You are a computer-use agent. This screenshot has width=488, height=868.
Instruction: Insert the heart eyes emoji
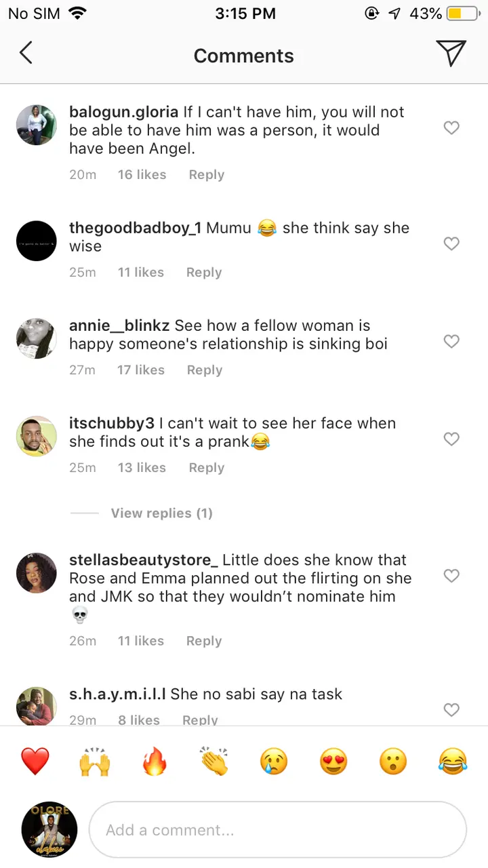click(x=333, y=762)
